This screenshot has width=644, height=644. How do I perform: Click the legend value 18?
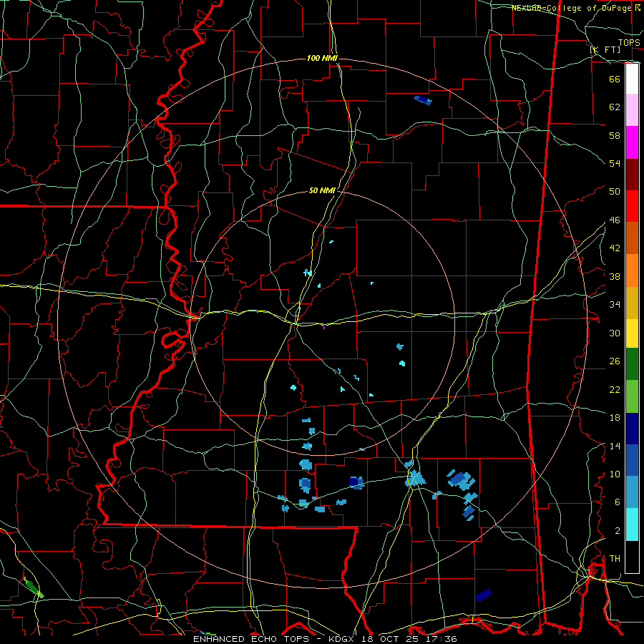pyautogui.click(x=615, y=418)
